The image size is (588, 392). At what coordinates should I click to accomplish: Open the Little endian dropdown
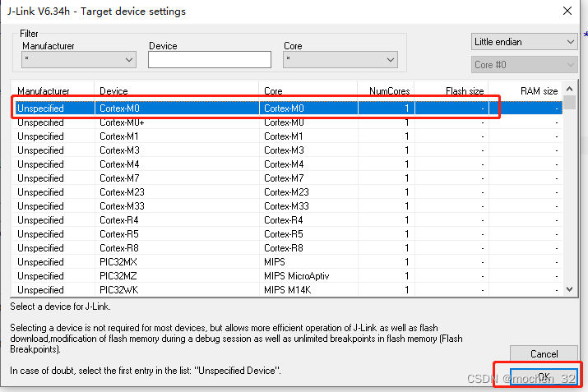pyautogui.click(x=524, y=42)
